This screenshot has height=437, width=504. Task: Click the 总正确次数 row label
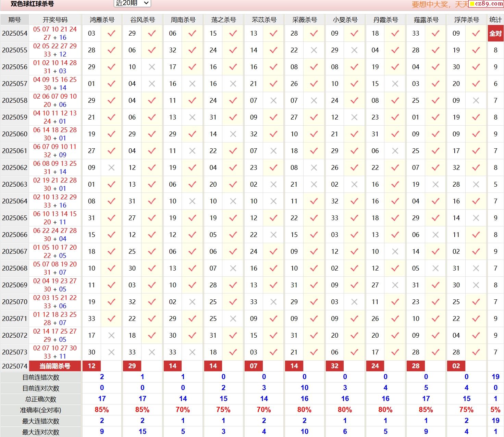coord(41,399)
